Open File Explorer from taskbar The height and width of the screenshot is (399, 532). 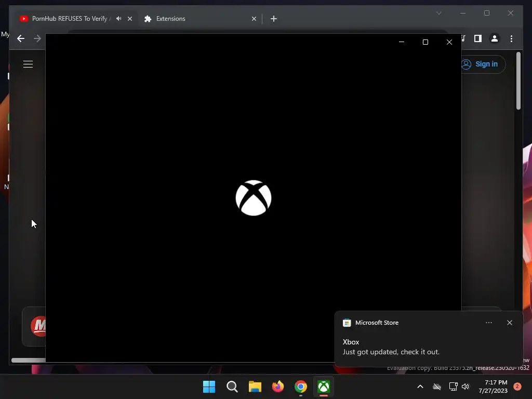[255, 387]
